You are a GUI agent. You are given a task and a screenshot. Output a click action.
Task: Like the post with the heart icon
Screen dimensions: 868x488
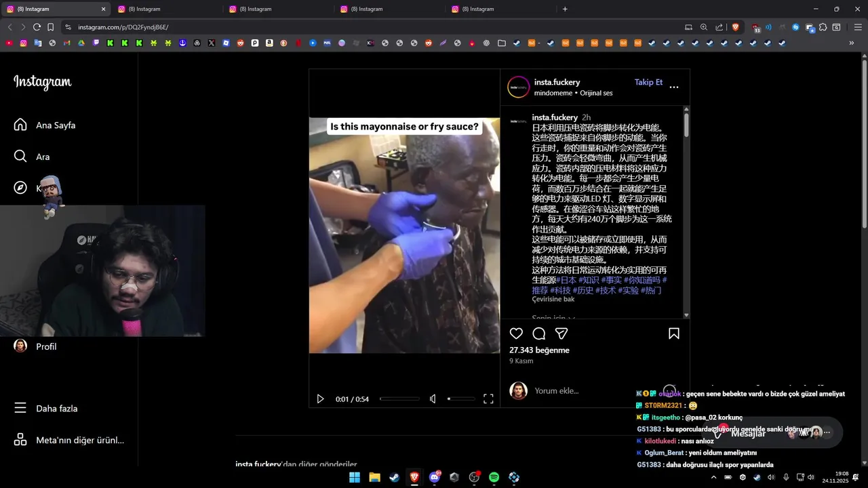point(516,333)
